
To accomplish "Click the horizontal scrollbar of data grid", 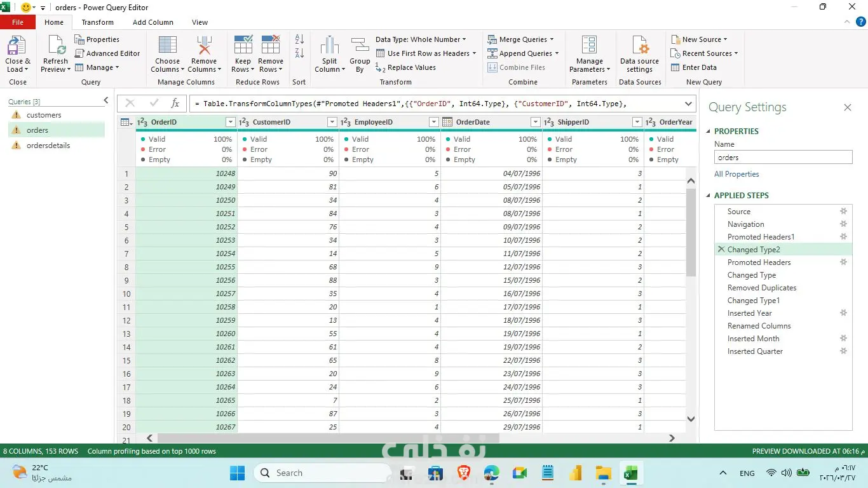I will (x=328, y=438).
